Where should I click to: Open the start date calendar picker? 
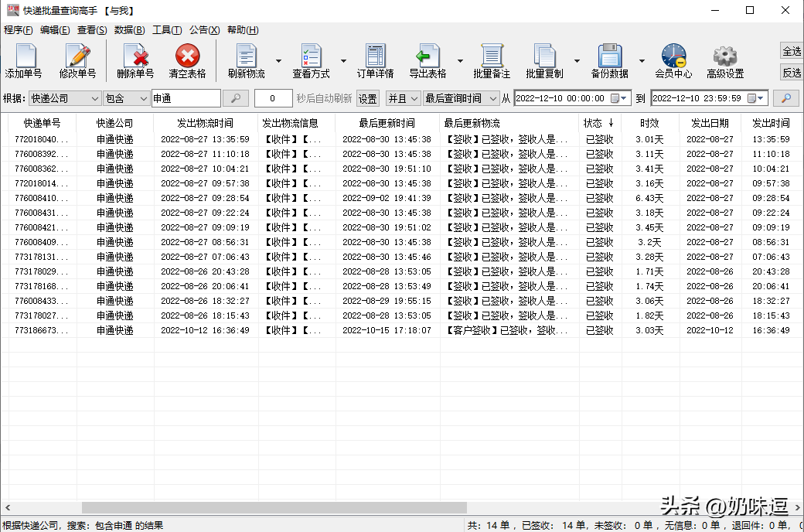(x=619, y=98)
